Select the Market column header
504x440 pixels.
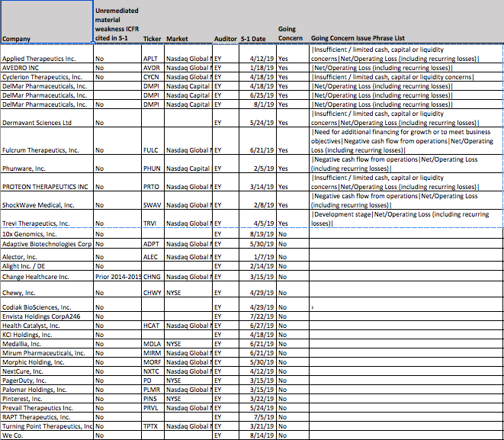point(188,22)
